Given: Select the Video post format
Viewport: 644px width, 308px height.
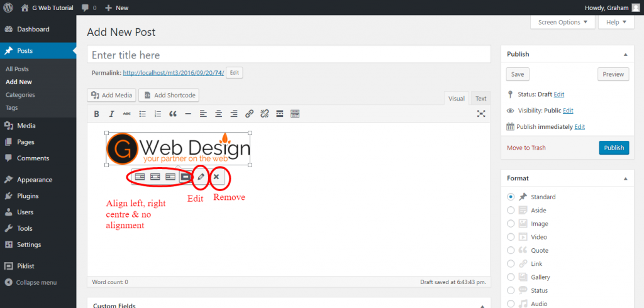Looking at the screenshot, I should pos(511,237).
